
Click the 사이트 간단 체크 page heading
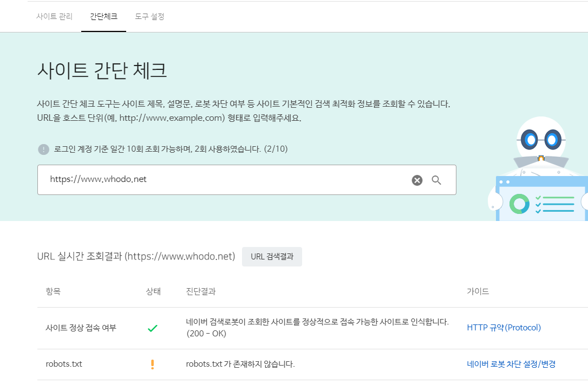click(102, 70)
